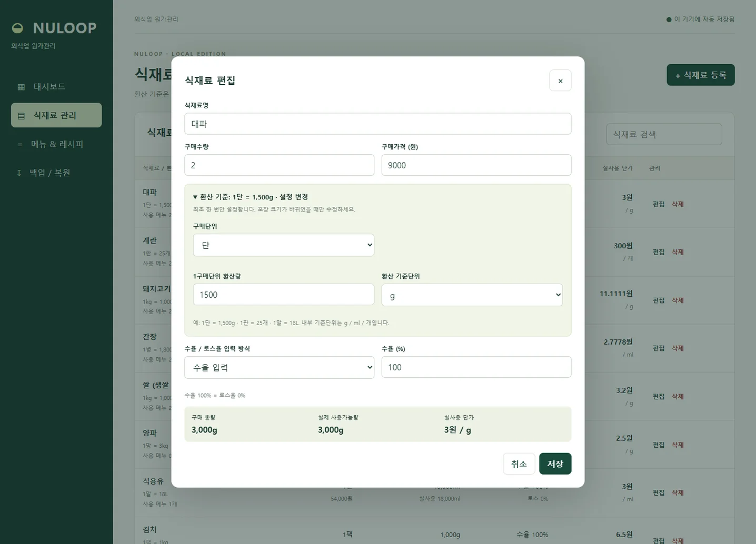
Task: Click the 취소 button in the dialog
Action: tap(519, 464)
